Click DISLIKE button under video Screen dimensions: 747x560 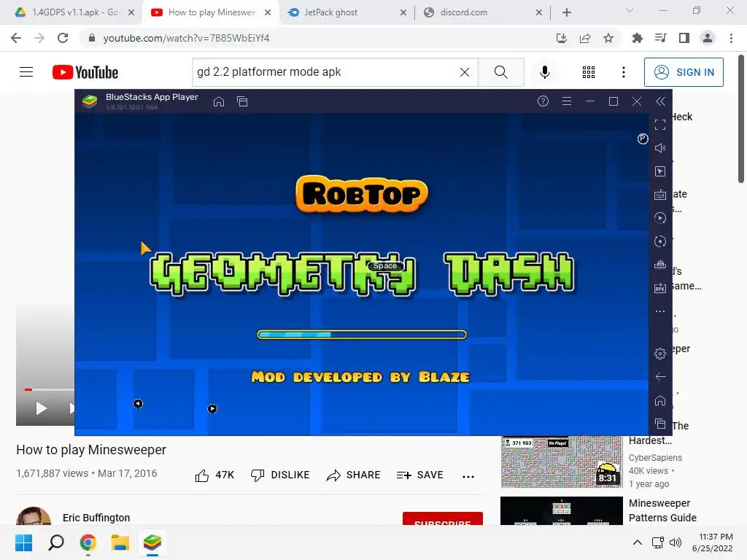(280, 475)
